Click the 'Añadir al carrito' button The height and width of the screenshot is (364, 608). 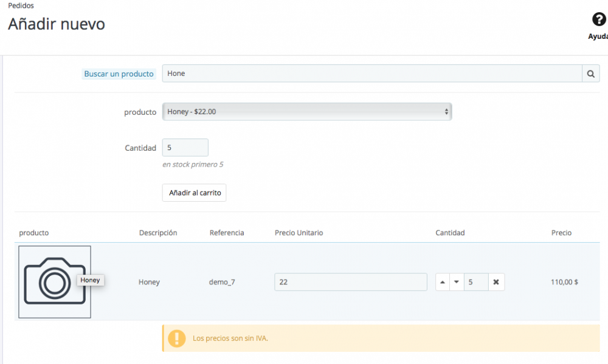[x=194, y=193]
